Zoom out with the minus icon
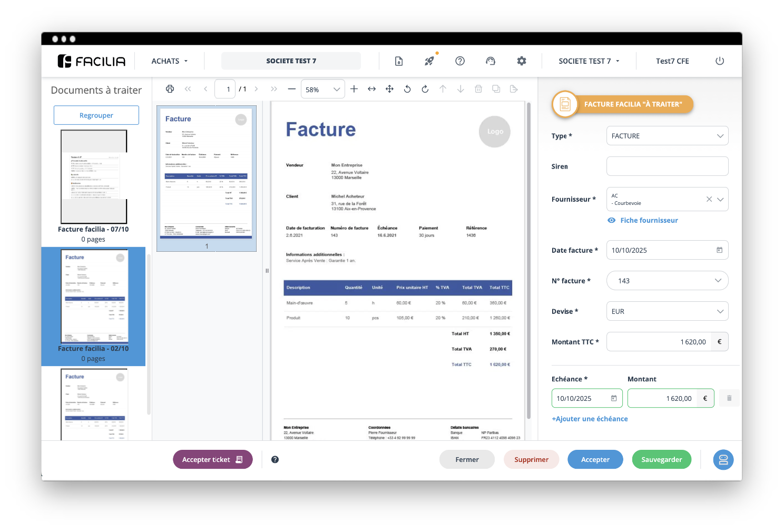Screen dimensions: 784x532 click(291, 89)
